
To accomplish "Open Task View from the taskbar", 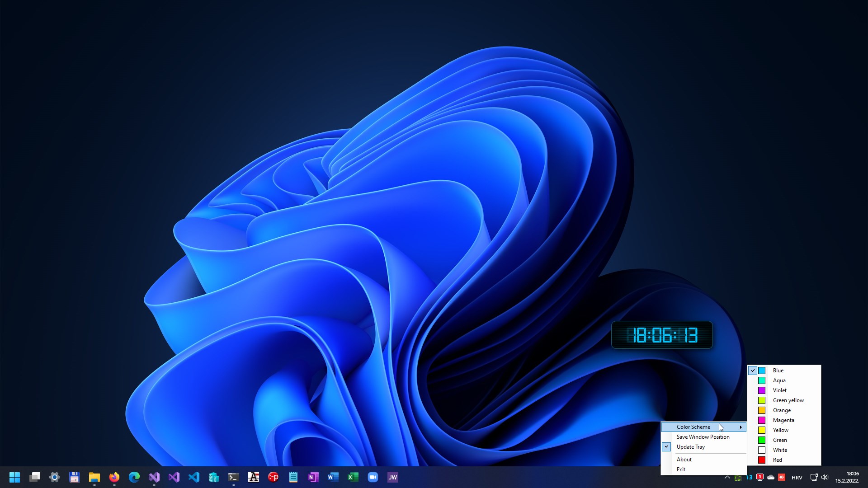I will click(35, 477).
